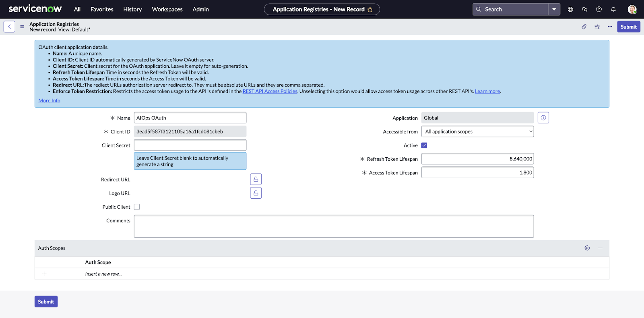
Task: Follow the REST API Access Policies link
Action: pyautogui.click(x=270, y=91)
